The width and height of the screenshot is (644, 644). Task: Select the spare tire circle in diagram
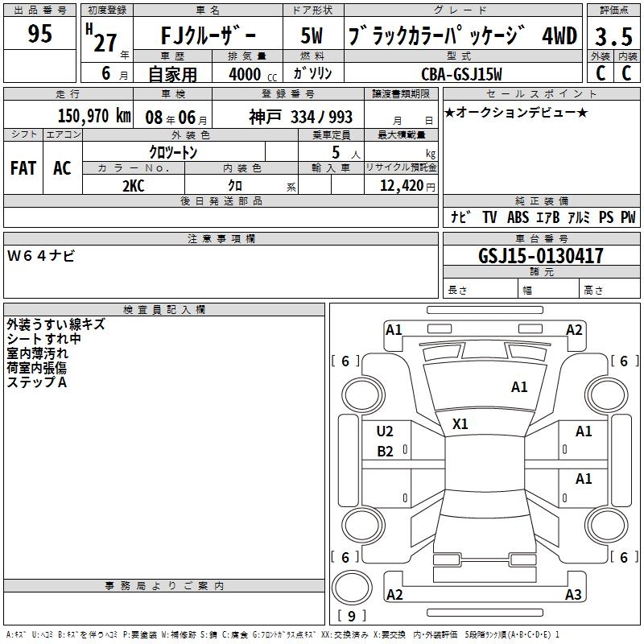coord(352,587)
